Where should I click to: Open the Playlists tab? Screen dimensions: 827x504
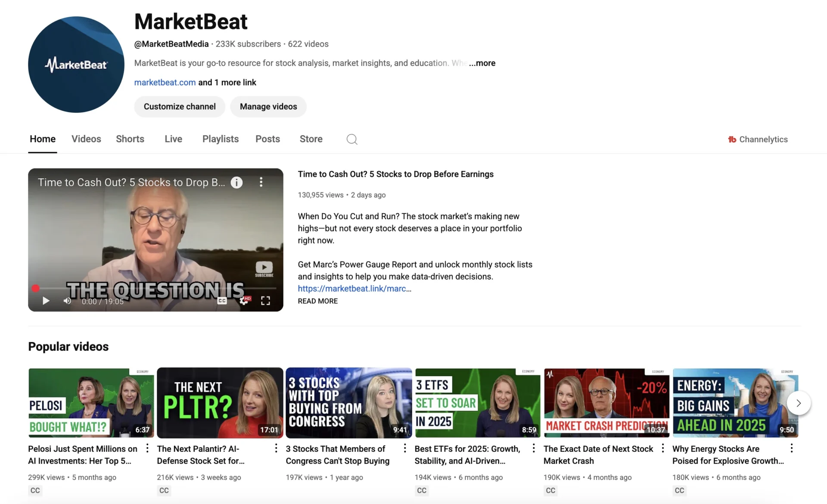coord(220,139)
